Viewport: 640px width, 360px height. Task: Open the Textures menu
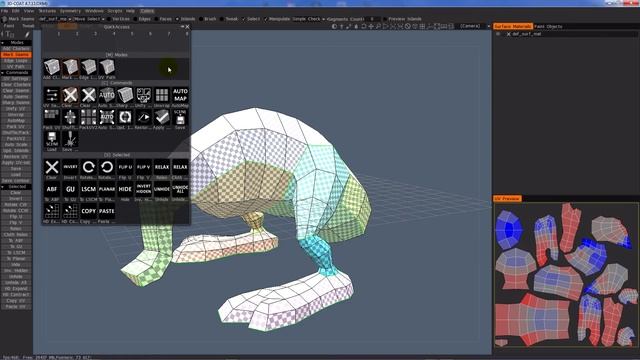point(47,11)
